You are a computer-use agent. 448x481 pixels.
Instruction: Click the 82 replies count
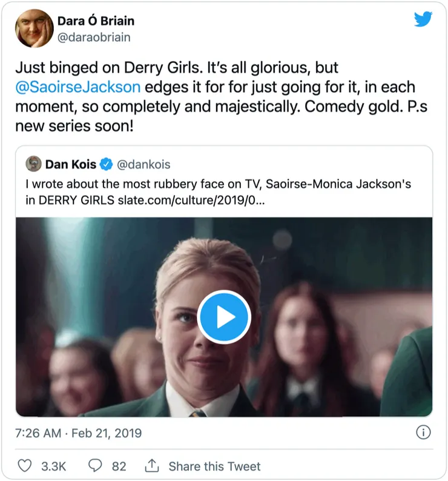[119, 466]
